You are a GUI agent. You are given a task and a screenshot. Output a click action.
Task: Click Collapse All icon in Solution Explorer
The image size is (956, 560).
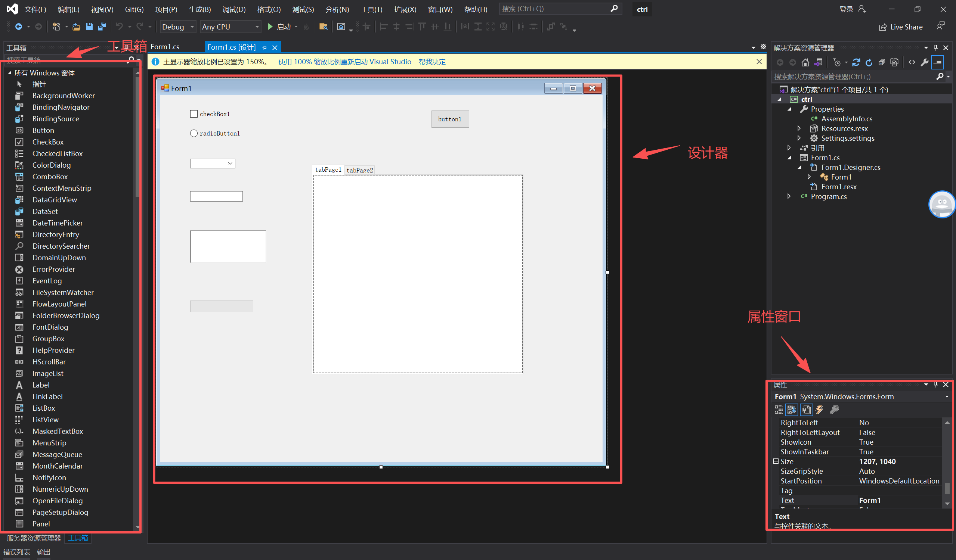(x=882, y=62)
